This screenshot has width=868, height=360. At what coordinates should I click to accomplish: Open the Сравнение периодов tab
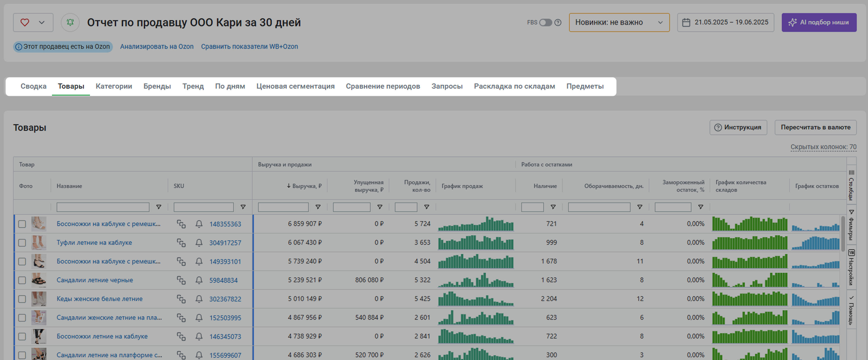tap(383, 86)
